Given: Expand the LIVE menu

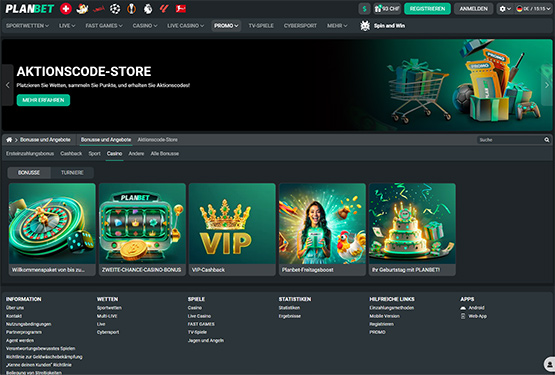Looking at the screenshot, I should click(67, 25).
